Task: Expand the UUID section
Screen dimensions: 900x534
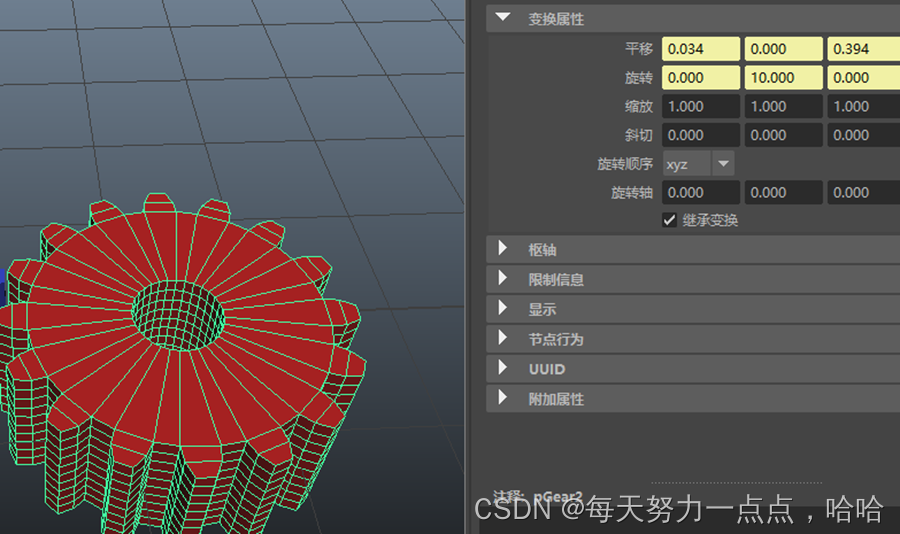Action: (503, 368)
